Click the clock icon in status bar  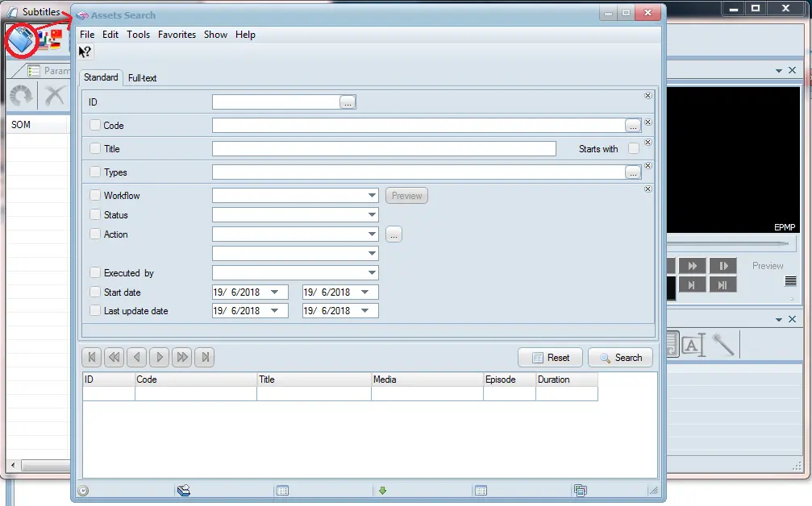coord(83,490)
